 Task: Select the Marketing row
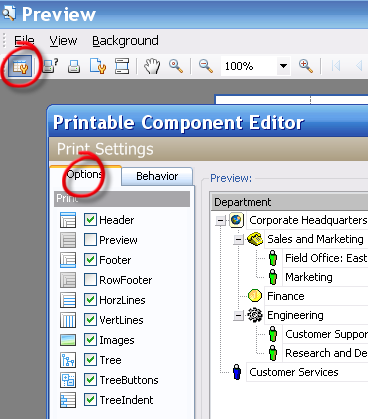click(325, 277)
